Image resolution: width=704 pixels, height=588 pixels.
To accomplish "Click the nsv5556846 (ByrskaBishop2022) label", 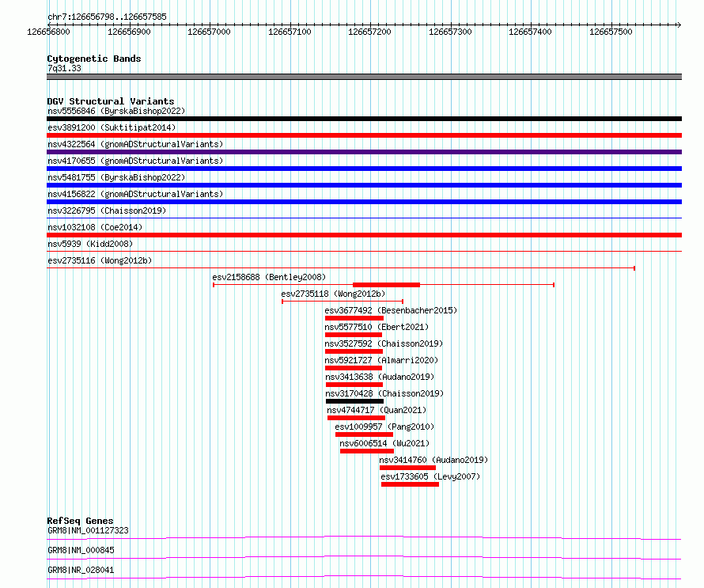I will 116,111.
